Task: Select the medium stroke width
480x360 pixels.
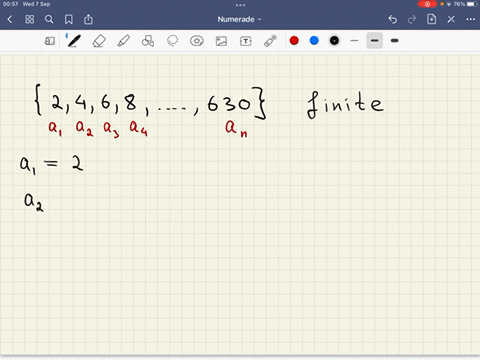Action: pyautogui.click(x=374, y=41)
